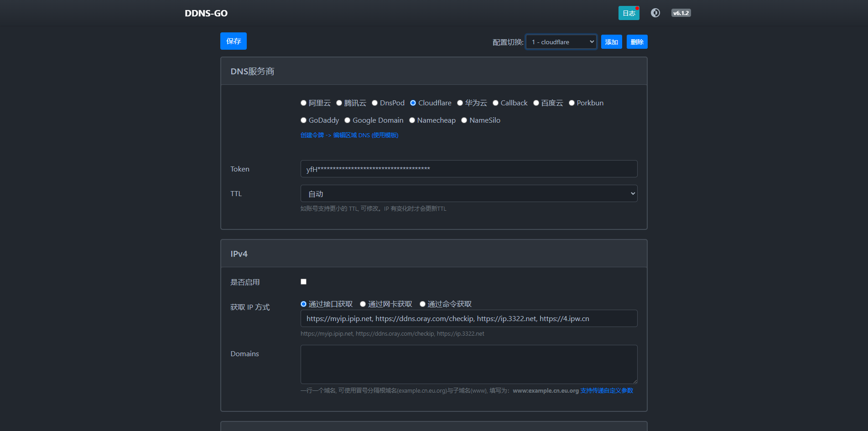Click the 添加 add configuration button
This screenshot has width=868, height=431.
coord(611,42)
